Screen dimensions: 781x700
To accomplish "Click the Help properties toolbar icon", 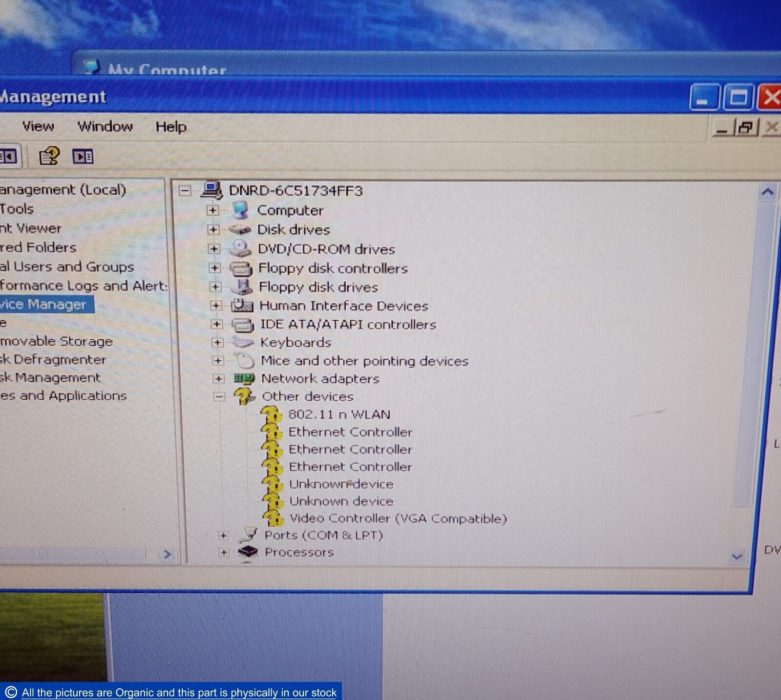I will point(49,156).
